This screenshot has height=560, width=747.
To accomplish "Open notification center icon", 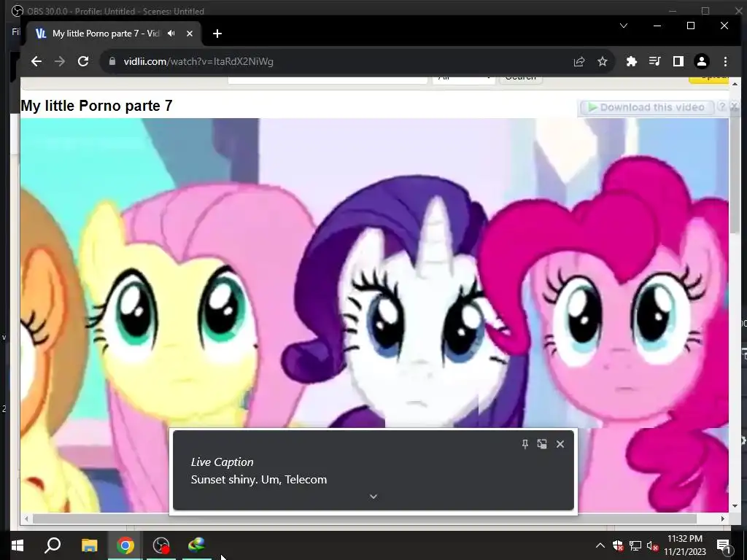I will click(x=723, y=545).
